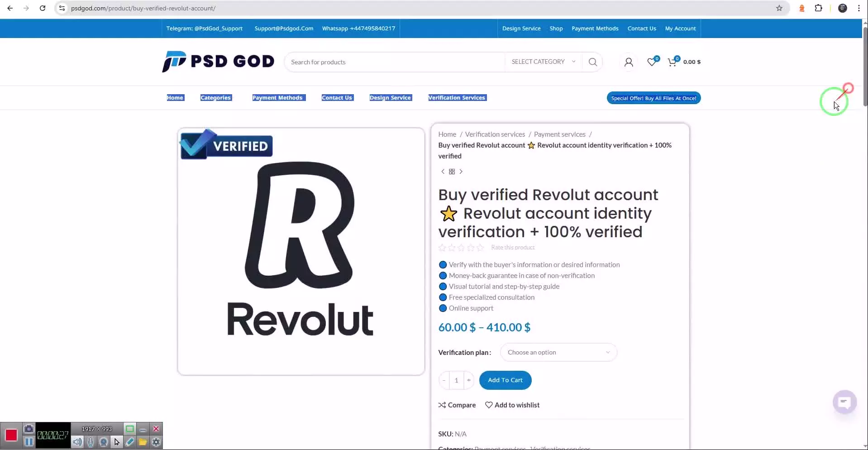Click the Add To Cart button

505,380
